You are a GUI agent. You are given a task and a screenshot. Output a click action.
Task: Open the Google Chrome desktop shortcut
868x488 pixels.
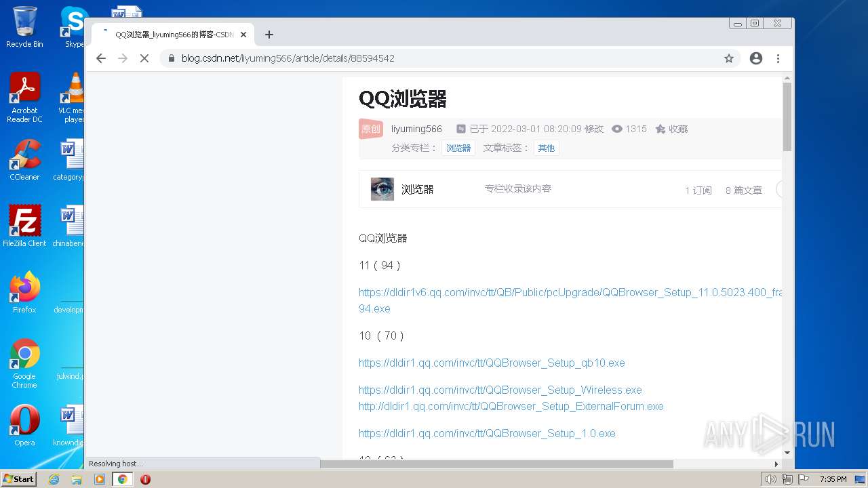tap(24, 363)
